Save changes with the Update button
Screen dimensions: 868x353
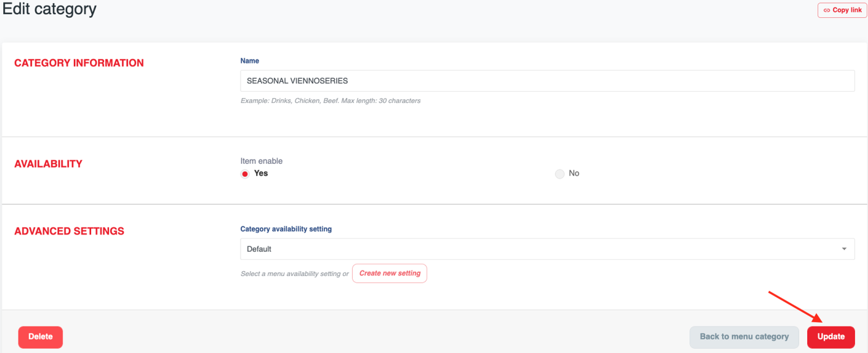(831, 337)
